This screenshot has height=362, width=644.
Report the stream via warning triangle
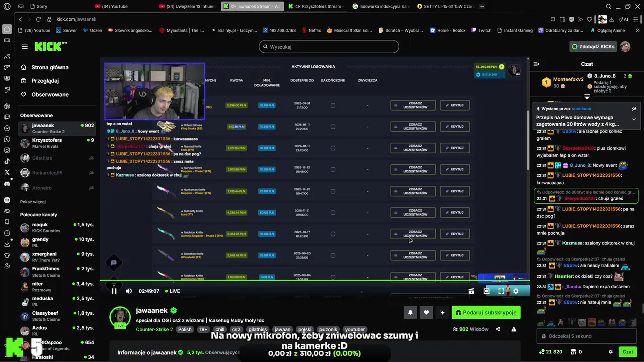tap(514, 329)
